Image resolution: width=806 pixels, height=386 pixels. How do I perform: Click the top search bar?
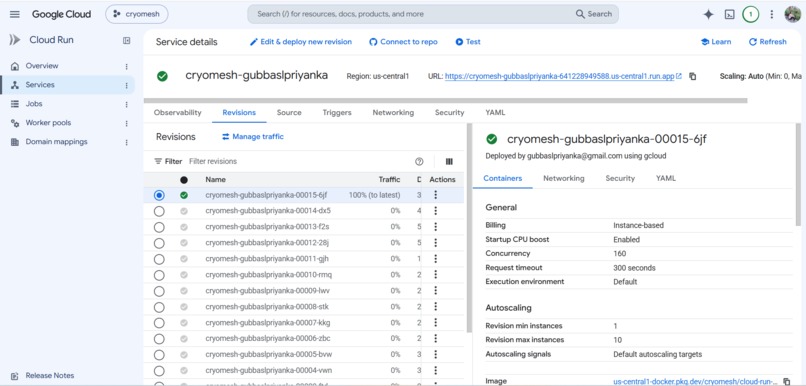433,14
